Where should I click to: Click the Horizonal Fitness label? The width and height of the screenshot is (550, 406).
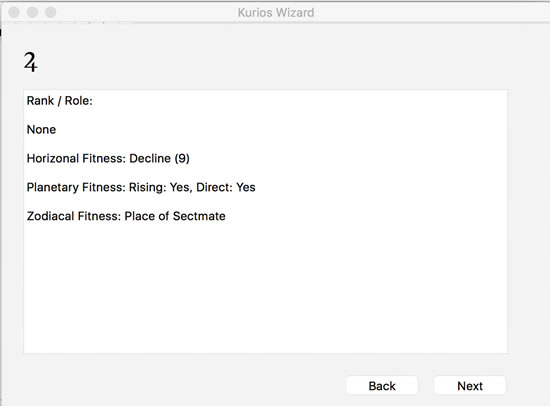tap(76, 158)
